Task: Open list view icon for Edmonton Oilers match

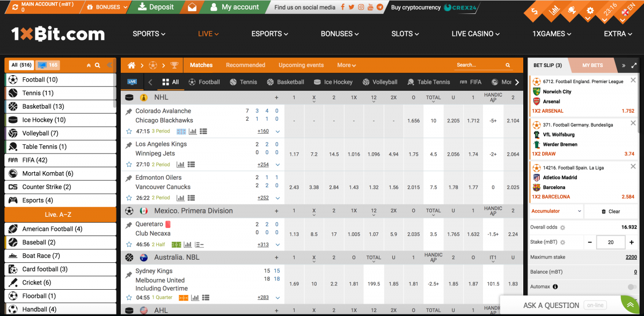Action: pyautogui.click(x=191, y=198)
